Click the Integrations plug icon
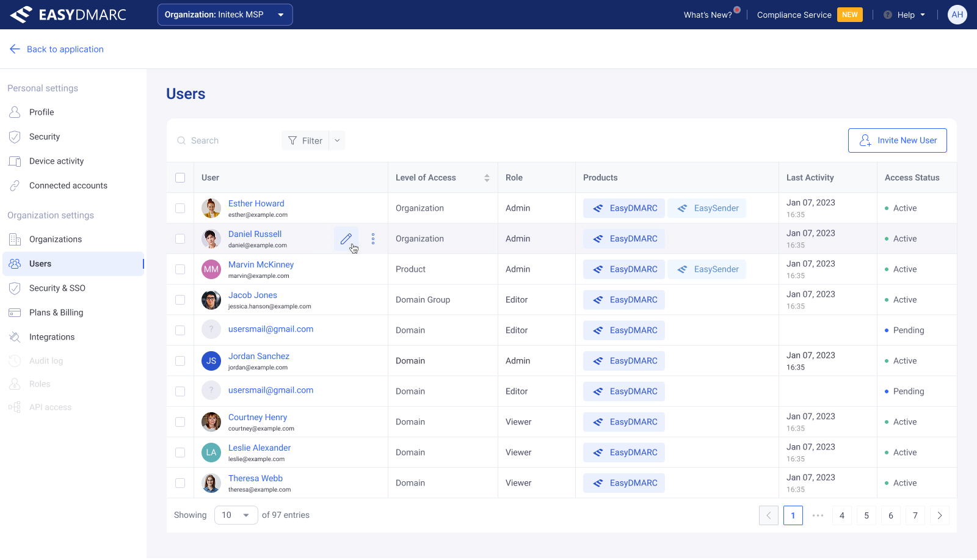This screenshot has height=560, width=977. 15,337
